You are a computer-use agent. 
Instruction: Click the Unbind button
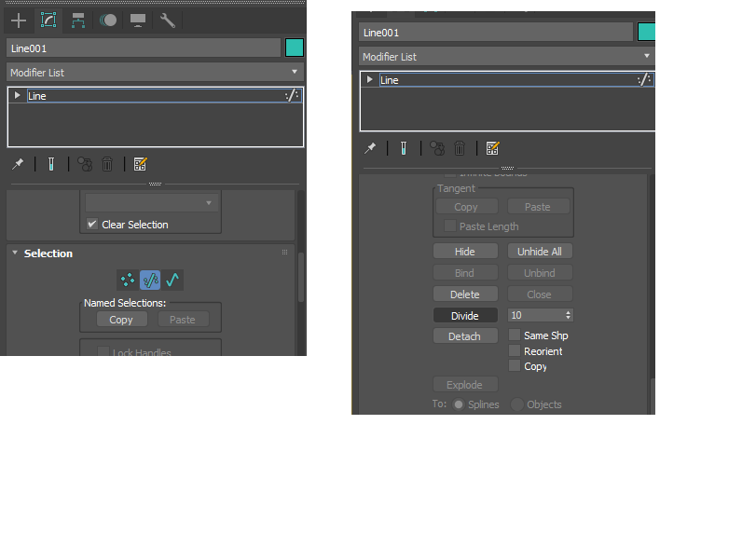[x=540, y=273]
